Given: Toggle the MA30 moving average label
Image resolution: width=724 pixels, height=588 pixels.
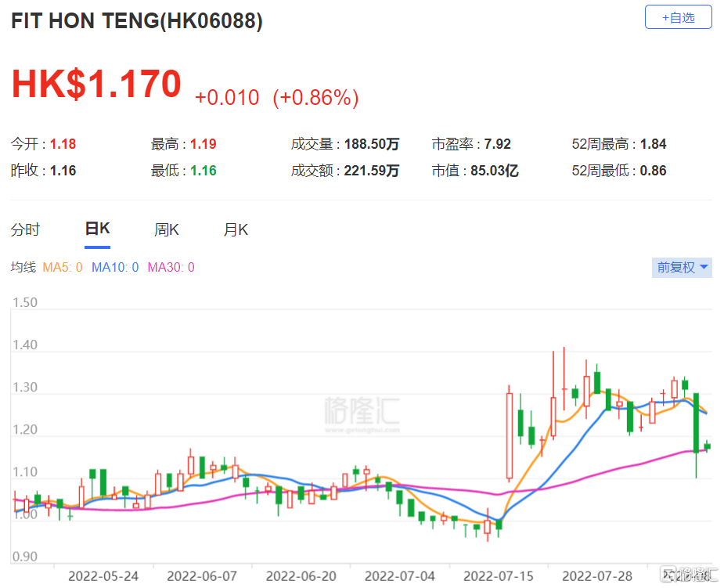Looking at the screenshot, I should pos(171,267).
